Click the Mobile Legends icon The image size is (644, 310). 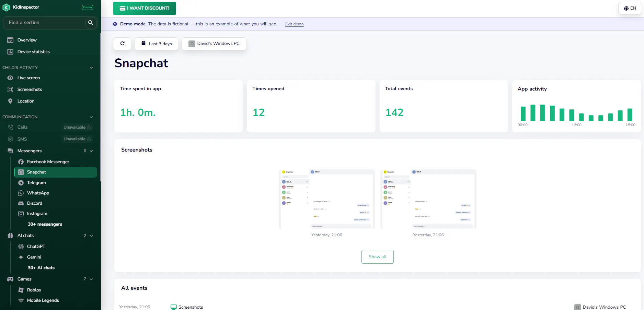[x=21, y=300]
